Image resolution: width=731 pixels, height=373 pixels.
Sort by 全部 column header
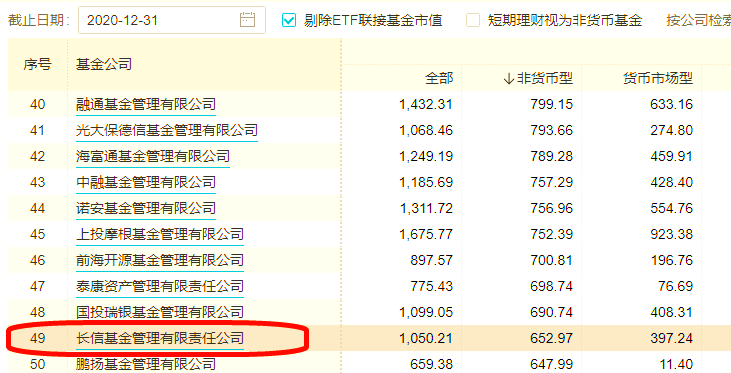439,78
